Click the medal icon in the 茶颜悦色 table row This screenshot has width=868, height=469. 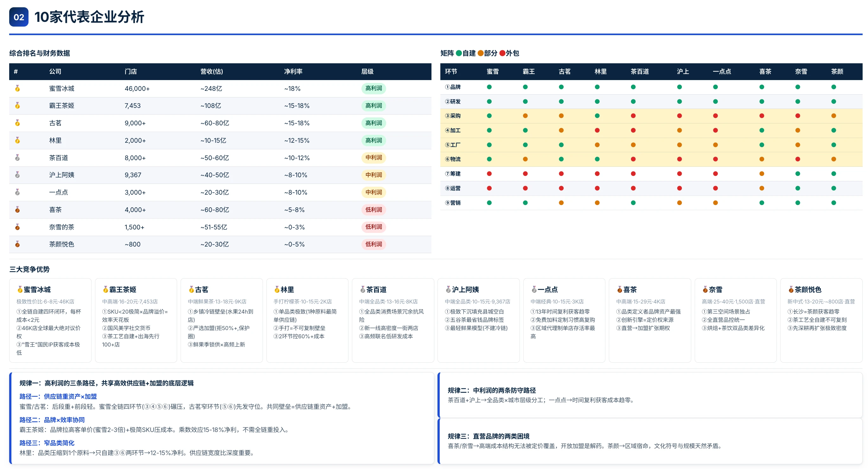[x=17, y=244]
